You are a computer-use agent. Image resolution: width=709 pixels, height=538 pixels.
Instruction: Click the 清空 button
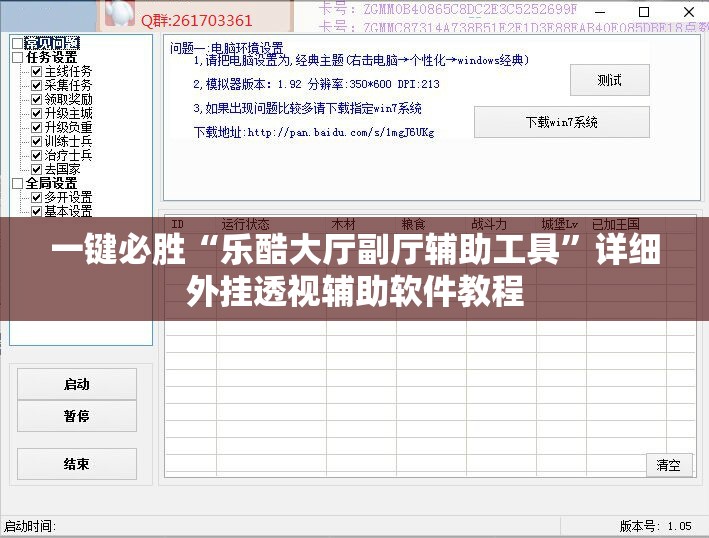(x=669, y=465)
